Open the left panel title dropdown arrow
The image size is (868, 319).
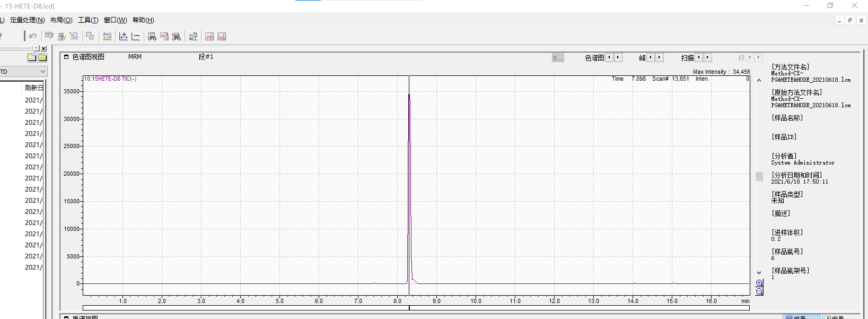[37, 48]
